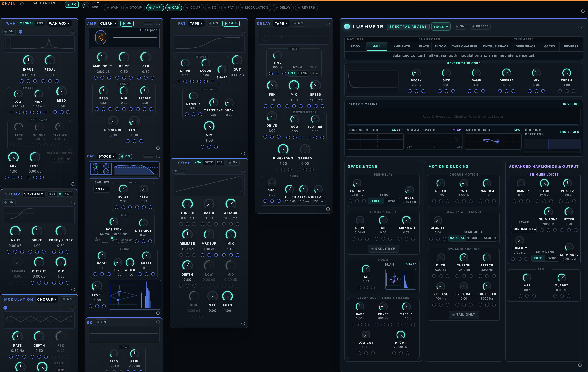This screenshot has width=588, height=372.
Task: Click the corner circle at bottom of DELAY module
Action: point(328,209)
